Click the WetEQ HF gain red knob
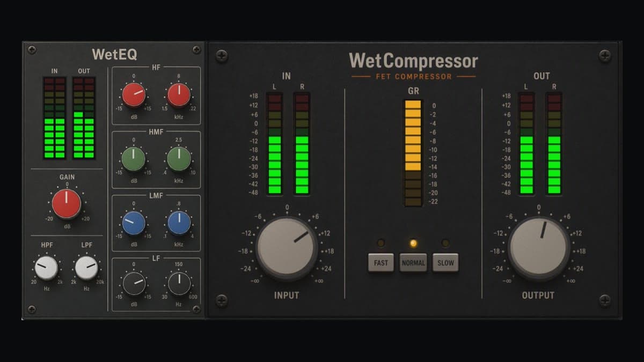Image resolution: width=644 pixels, height=362 pixels. click(134, 95)
